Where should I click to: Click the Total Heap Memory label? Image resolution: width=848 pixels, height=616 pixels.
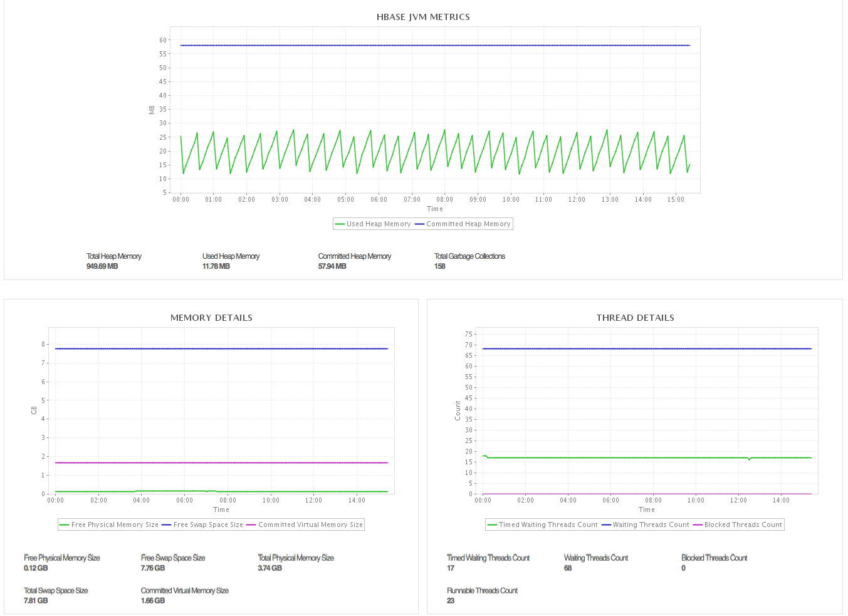[x=114, y=256]
